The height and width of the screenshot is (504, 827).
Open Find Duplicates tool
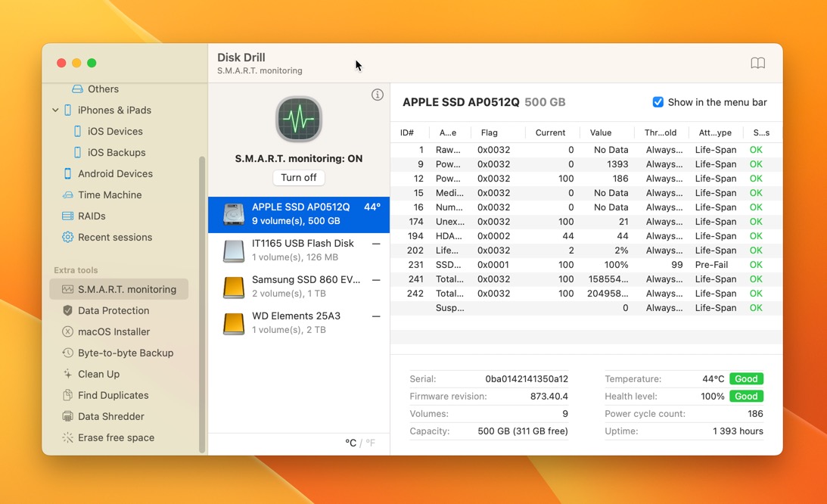click(x=113, y=395)
